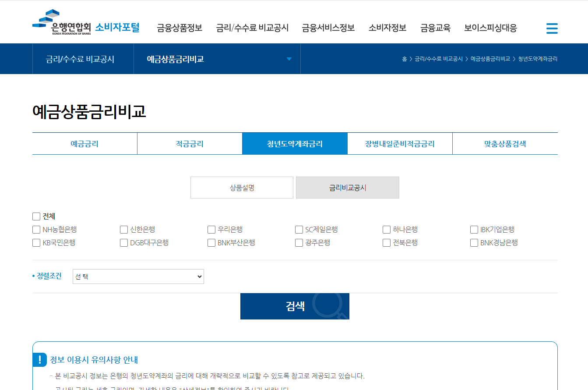Screen dimensions: 588x390
Task: Check the IBK기업은행 checkbox
Action: 474,229
